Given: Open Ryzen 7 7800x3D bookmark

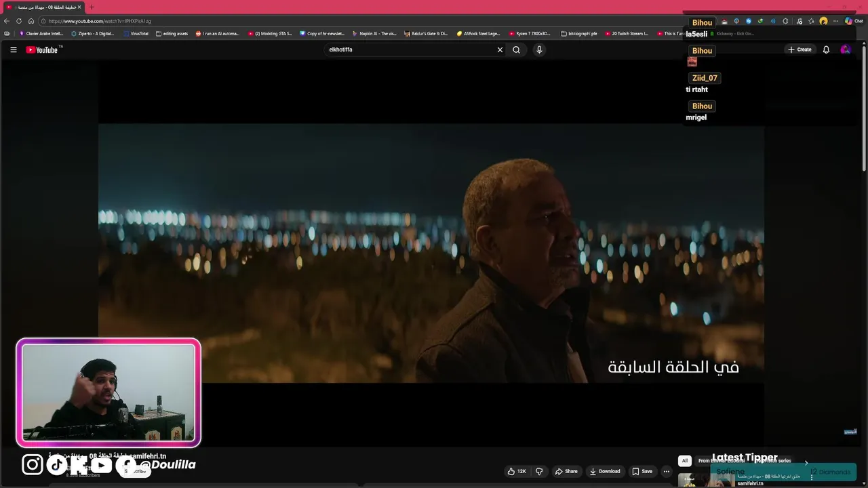Looking at the screenshot, I should (x=531, y=33).
